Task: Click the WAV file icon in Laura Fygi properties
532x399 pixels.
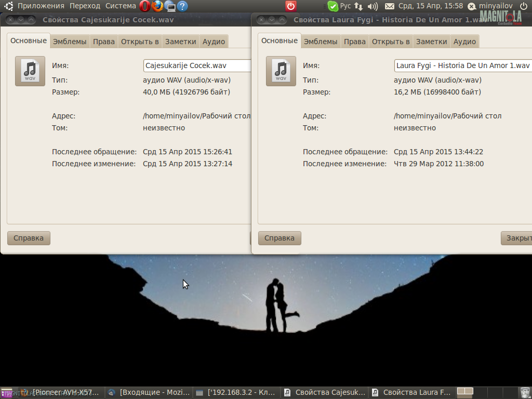Action: 281,71
